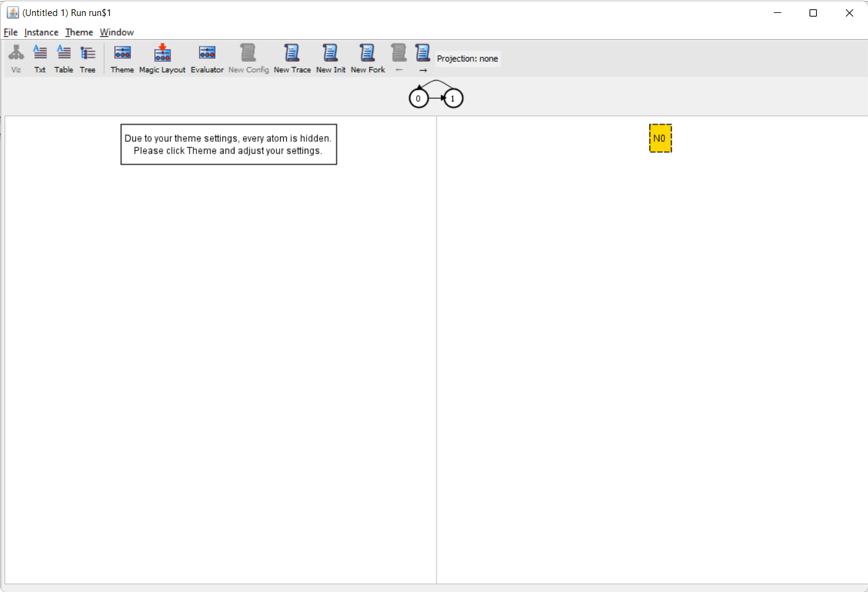The height and width of the screenshot is (592, 868).
Task: Open the Instance menu
Action: (41, 33)
